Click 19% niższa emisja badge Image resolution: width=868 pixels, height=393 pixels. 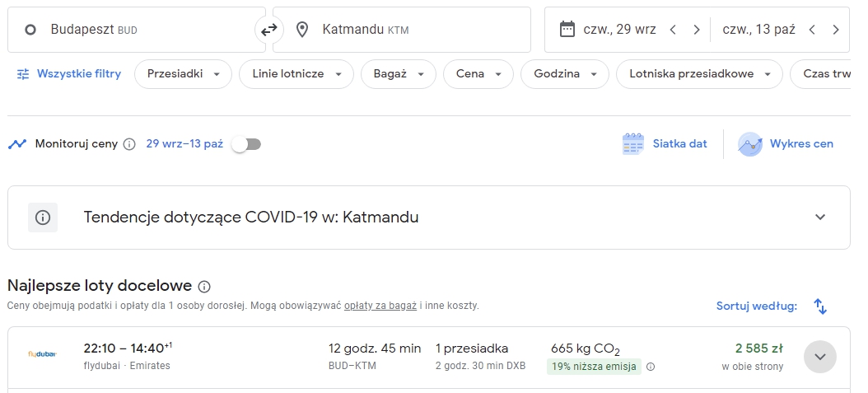[594, 367]
